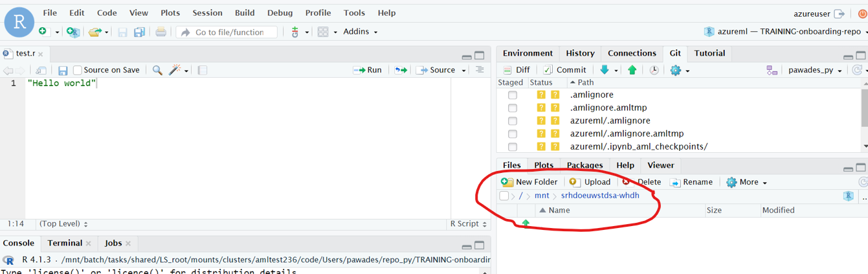
Task: Switch to the Packages tab
Action: (584, 165)
